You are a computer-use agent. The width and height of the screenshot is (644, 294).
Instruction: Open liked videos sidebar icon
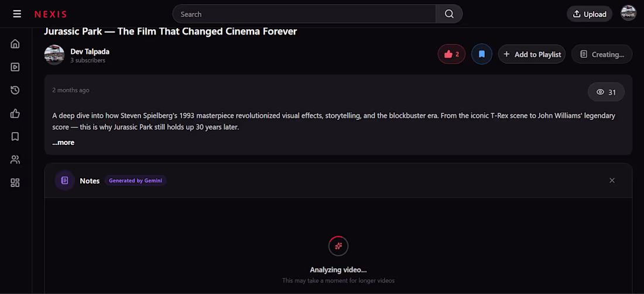15,113
